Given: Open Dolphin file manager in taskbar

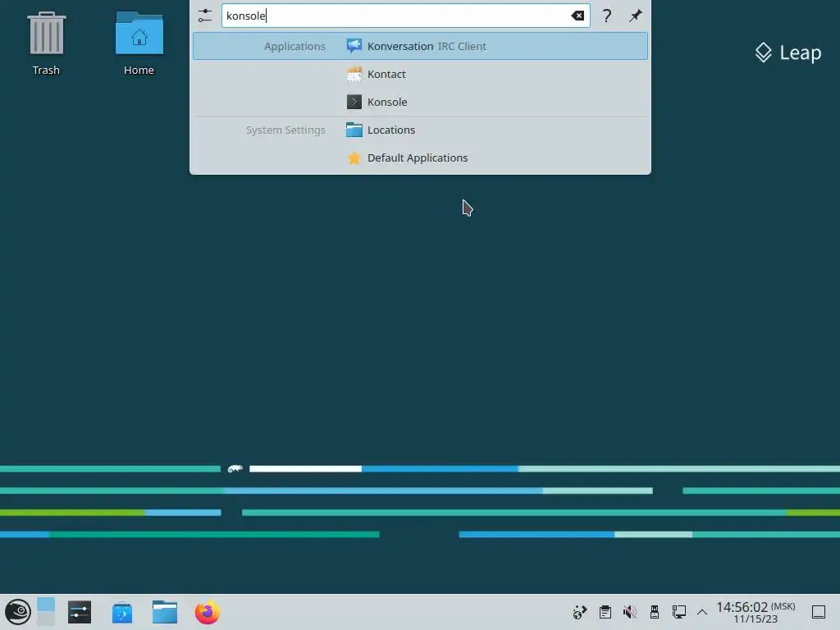Looking at the screenshot, I should click(x=164, y=612).
